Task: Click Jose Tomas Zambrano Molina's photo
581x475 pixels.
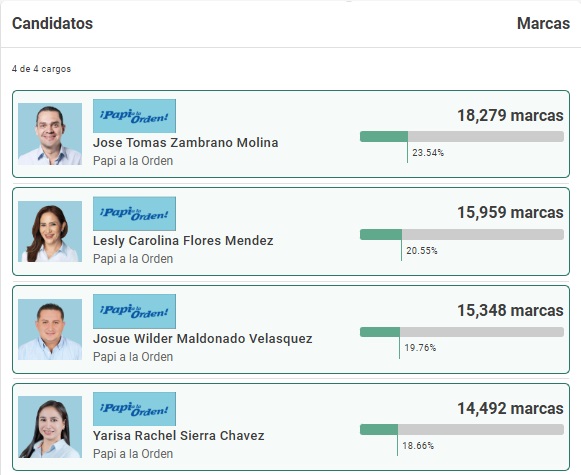Action: coord(50,134)
